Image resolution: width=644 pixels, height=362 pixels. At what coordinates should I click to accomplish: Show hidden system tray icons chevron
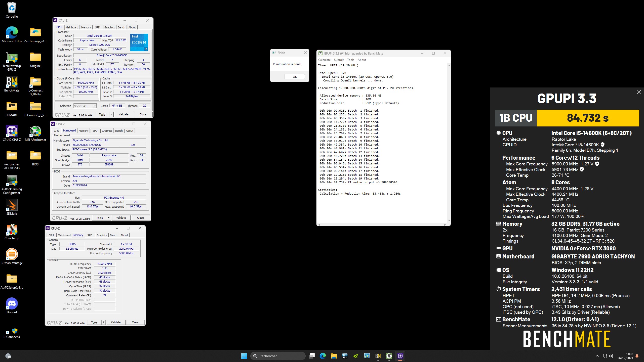(597, 356)
